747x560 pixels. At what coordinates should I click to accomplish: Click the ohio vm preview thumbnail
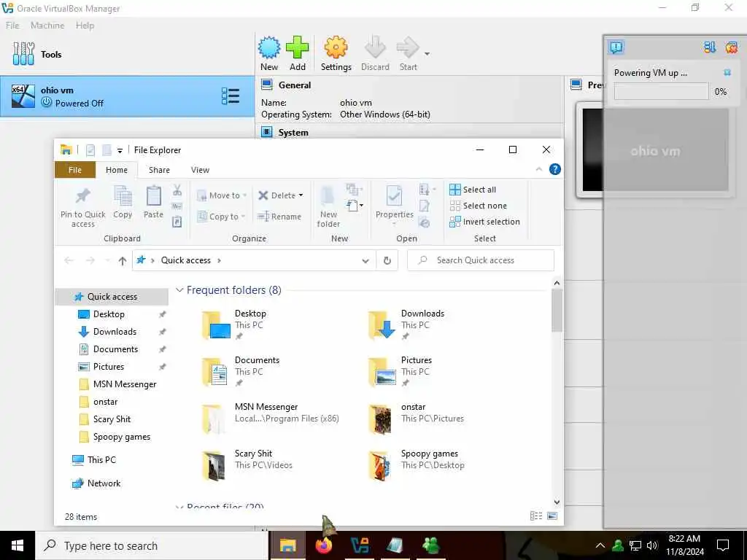click(656, 150)
